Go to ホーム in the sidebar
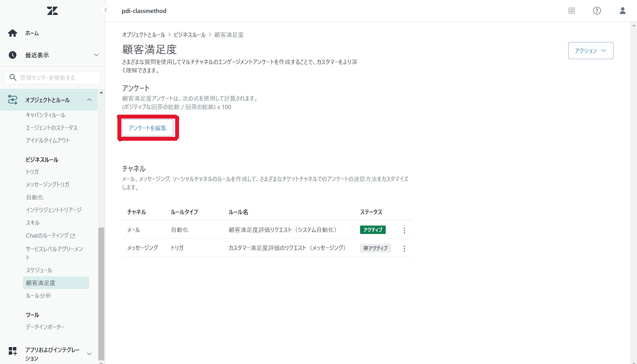Screen dimensions: 637x364 (32, 33)
